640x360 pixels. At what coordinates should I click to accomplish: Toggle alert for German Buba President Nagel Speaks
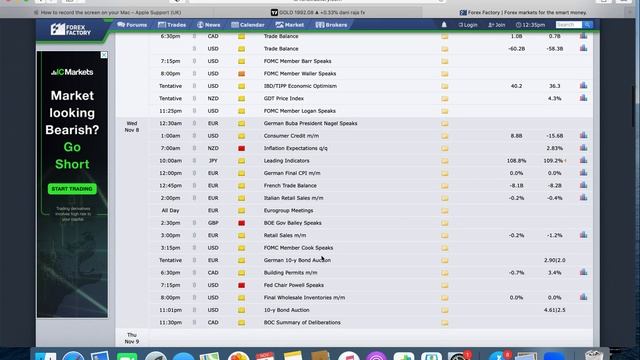click(x=194, y=123)
